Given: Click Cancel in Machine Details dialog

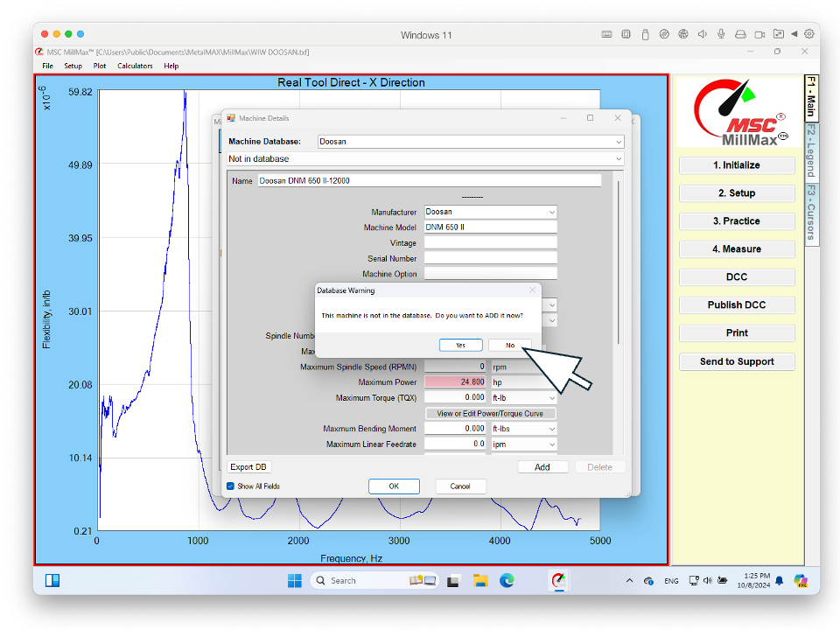Looking at the screenshot, I should (460, 486).
